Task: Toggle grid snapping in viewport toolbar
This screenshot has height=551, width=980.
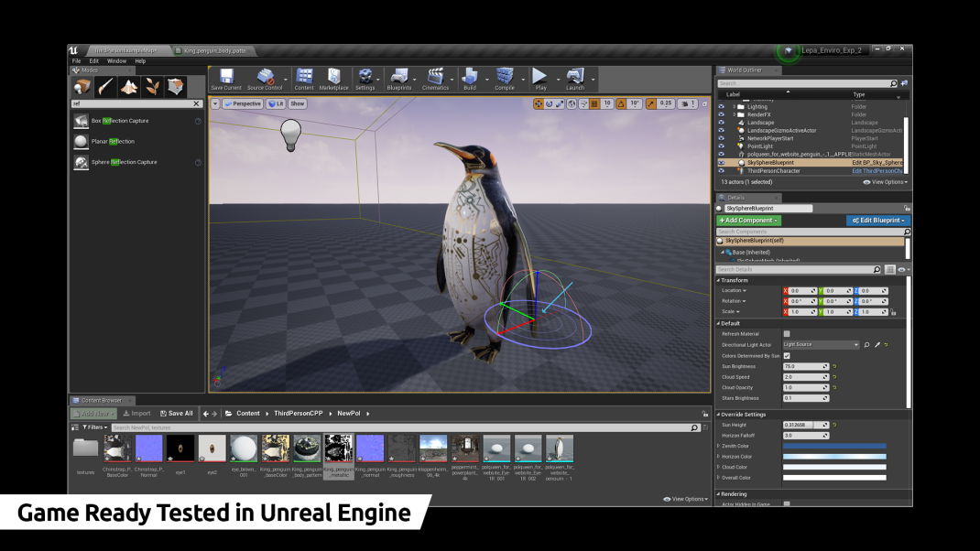Action: pyautogui.click(x=594, y=103)
